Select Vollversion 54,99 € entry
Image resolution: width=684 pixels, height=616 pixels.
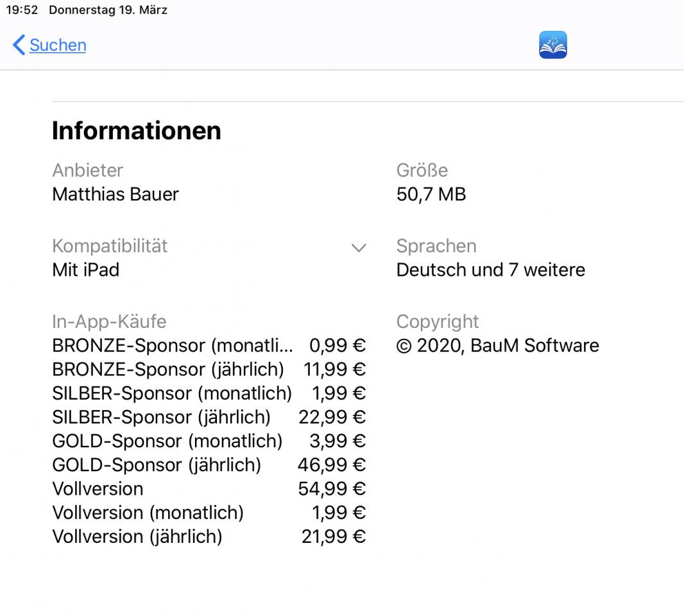(209, 489)
